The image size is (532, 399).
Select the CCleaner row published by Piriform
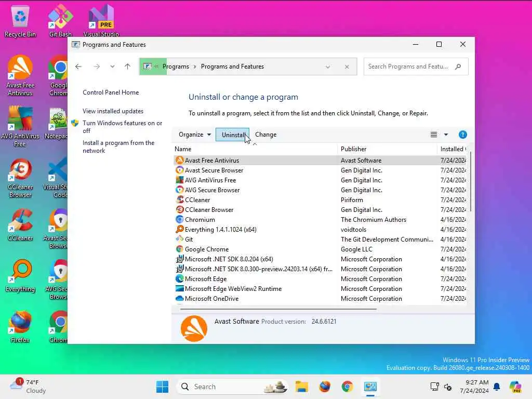[320, 200]
